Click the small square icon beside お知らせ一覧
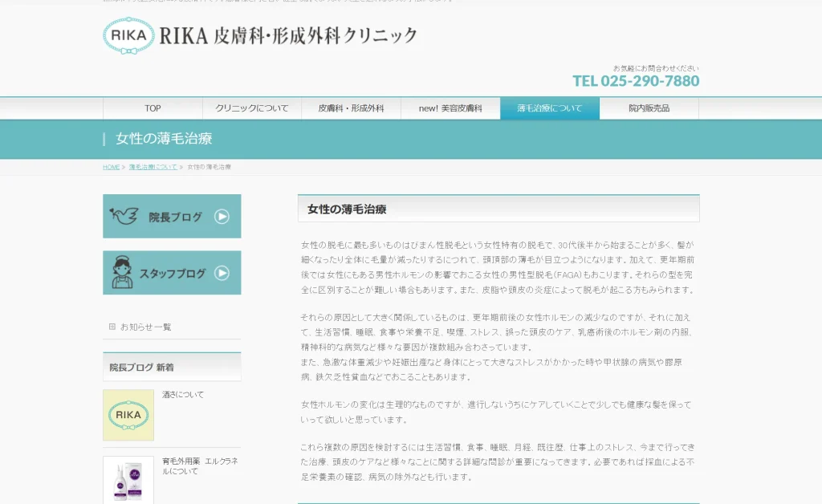822x504 pixels. (112, 327)
